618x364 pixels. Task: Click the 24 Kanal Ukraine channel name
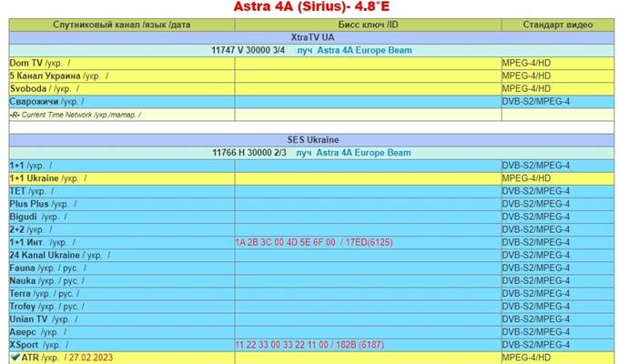45,256
